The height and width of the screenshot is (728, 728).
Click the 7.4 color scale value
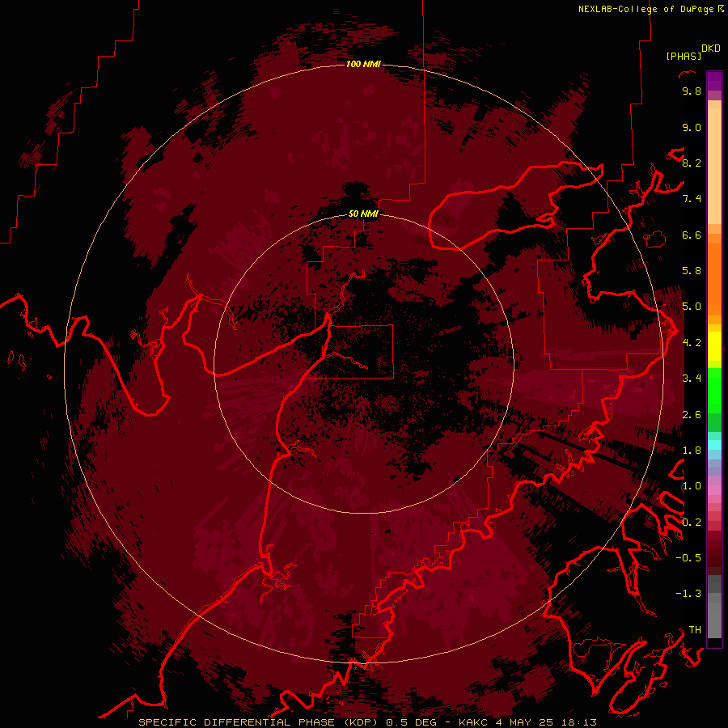tap(692, 199)
